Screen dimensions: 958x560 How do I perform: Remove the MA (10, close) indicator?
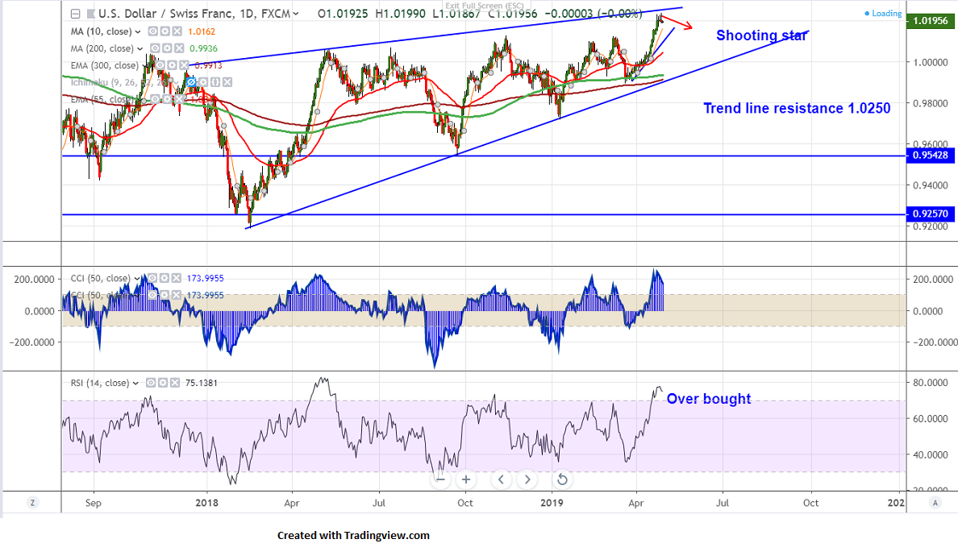point(176,31)
